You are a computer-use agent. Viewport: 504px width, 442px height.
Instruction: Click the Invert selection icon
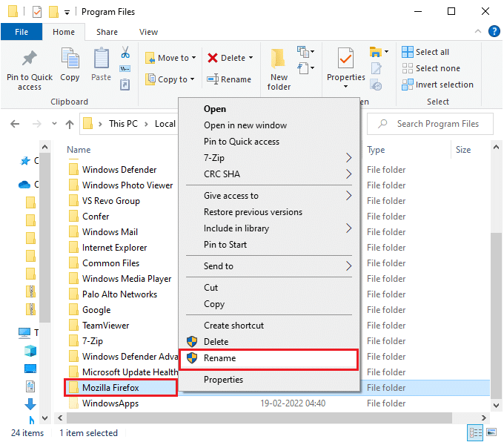(407, 85)
